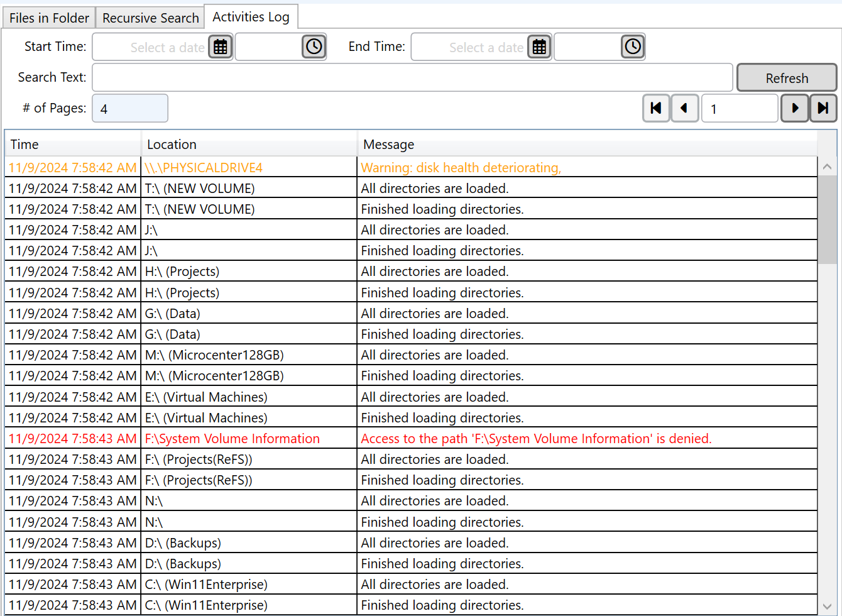Viewport: 842px width, 616px height.
Task: Select M:\ (Microcenter128GB) All directories loaded row
Action: click(411, 355)
